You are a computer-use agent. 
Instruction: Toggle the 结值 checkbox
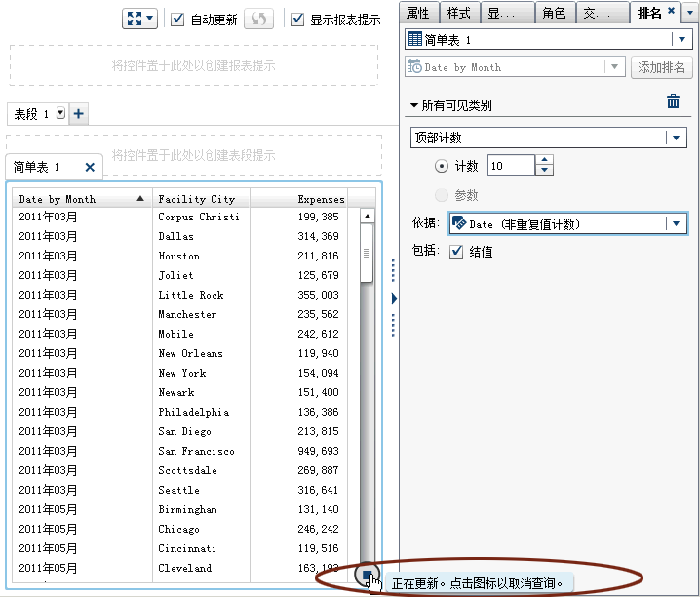456,252
